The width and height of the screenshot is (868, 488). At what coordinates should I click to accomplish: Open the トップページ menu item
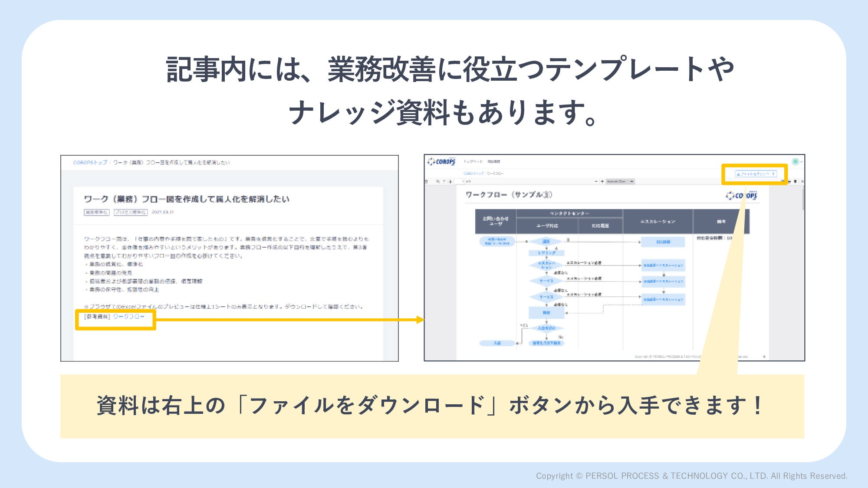coord(473,161)
